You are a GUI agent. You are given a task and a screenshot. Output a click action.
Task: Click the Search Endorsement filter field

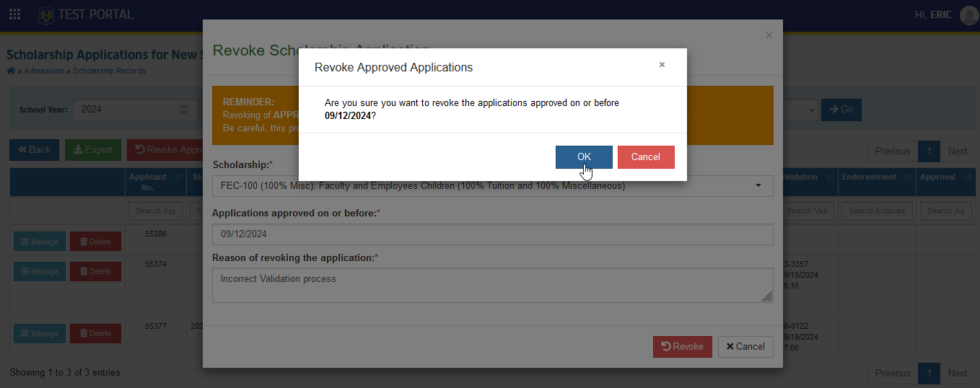pos(877,211)
